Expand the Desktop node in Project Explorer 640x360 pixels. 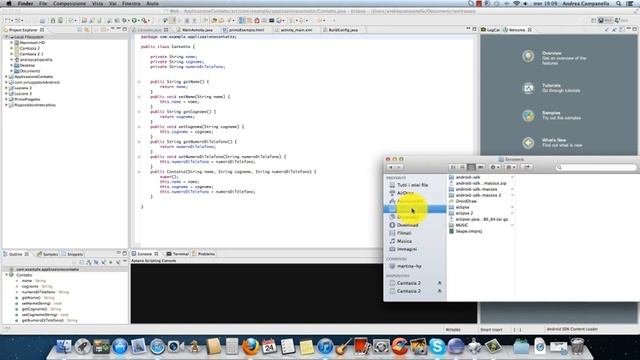(12, 65)
